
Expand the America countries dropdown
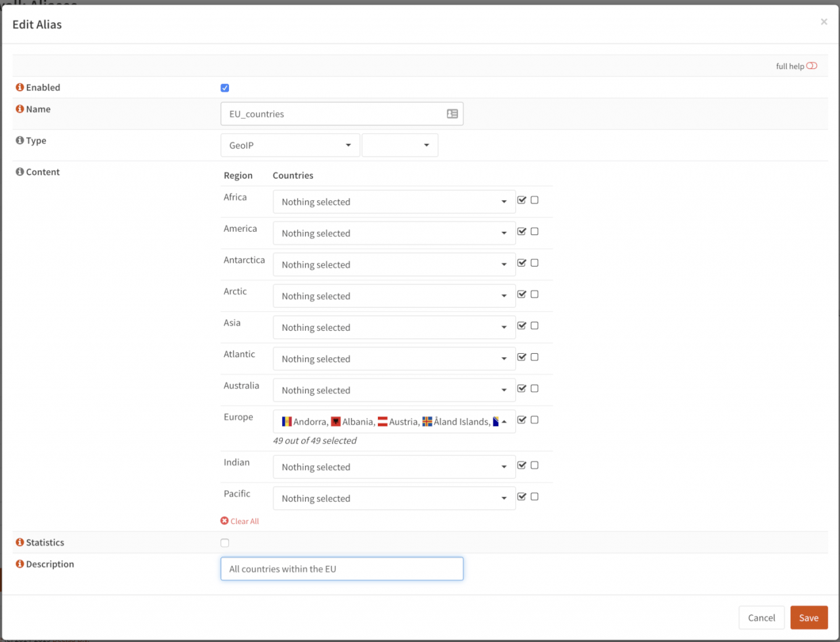point(394,233)
